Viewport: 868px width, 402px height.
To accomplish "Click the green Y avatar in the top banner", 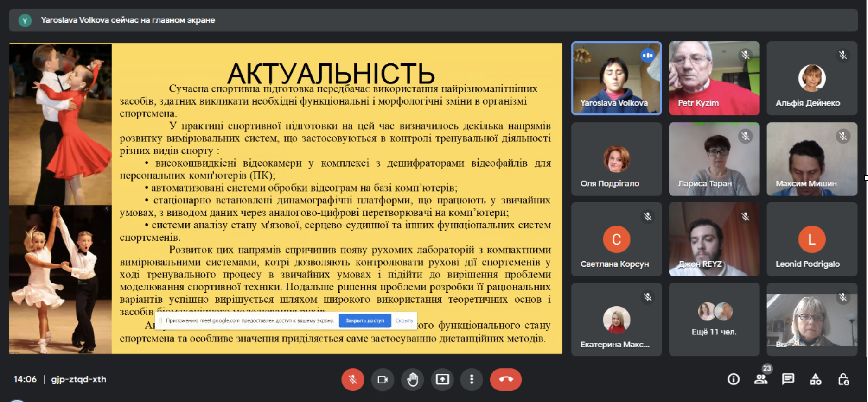I will click(x=25, y=20).
